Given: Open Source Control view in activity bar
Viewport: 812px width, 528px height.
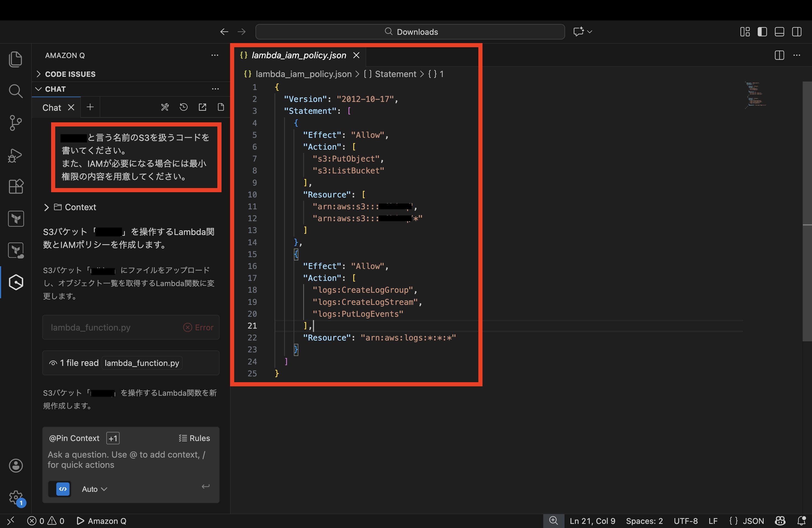Looking at the screenshot, I should (x=15, y=123).
